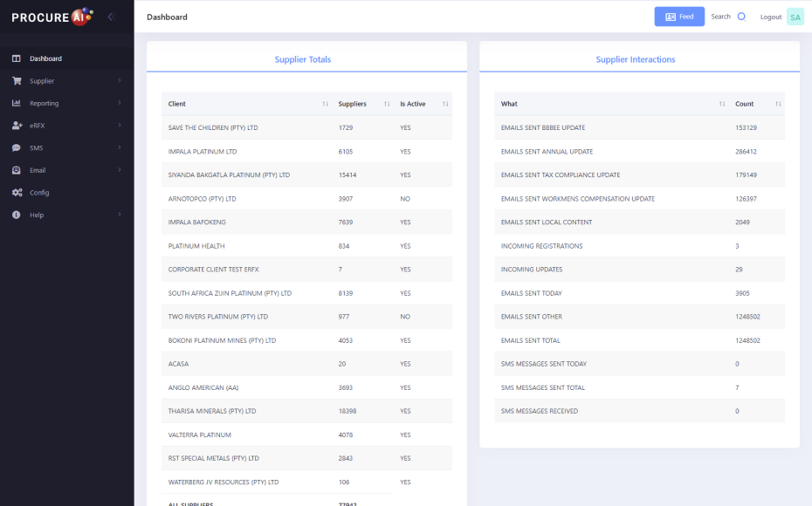Screen dimensions: 812x506
Task: Select IMPALA BAFOKENG client
Action: 196,222
